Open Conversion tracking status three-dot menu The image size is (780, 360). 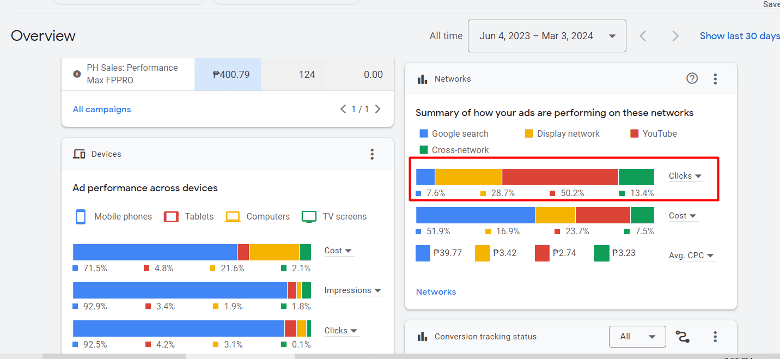(x=715, y=337)
